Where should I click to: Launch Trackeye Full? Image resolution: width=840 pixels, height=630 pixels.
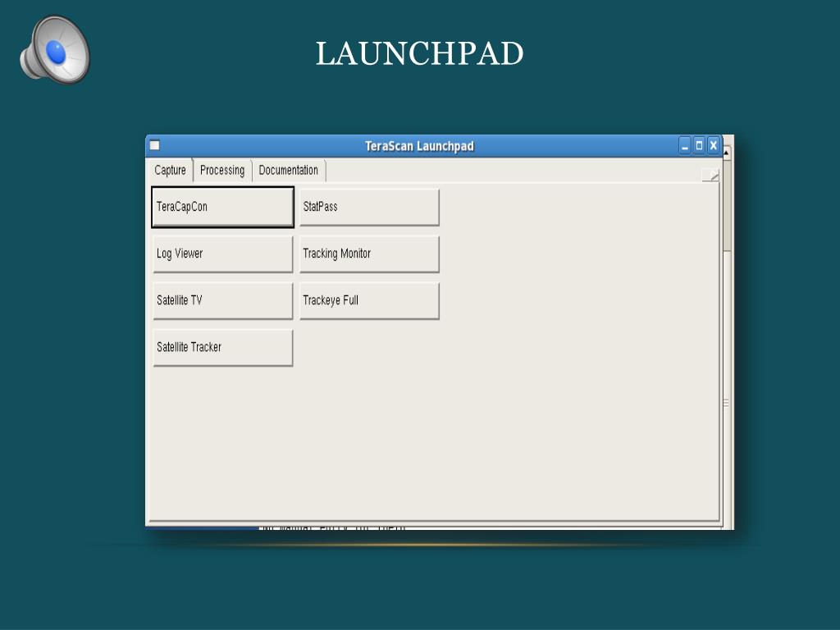click(x=369, y=300)
